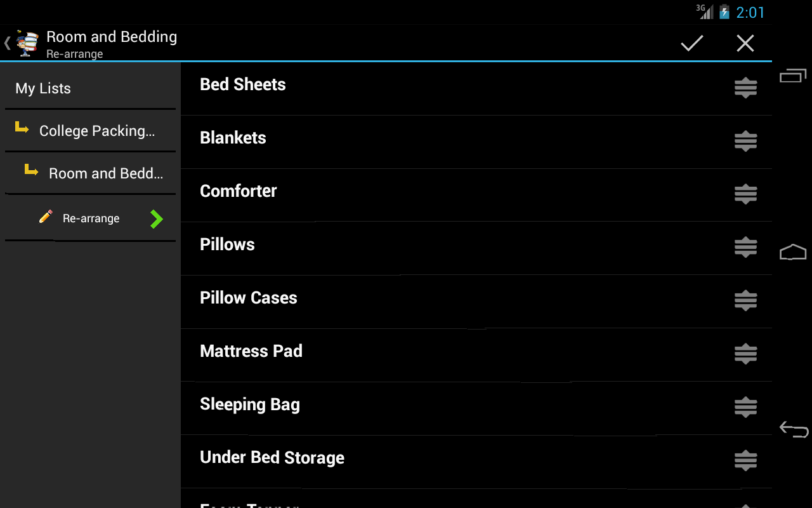The height and width of the screenshot is (508, 812).
Task: Click the drag handle next to Under Bed Storage
Action: point(745,461)
